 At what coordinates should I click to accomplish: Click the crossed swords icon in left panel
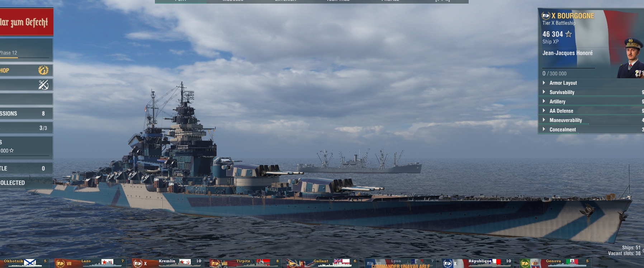coord(43,85)
